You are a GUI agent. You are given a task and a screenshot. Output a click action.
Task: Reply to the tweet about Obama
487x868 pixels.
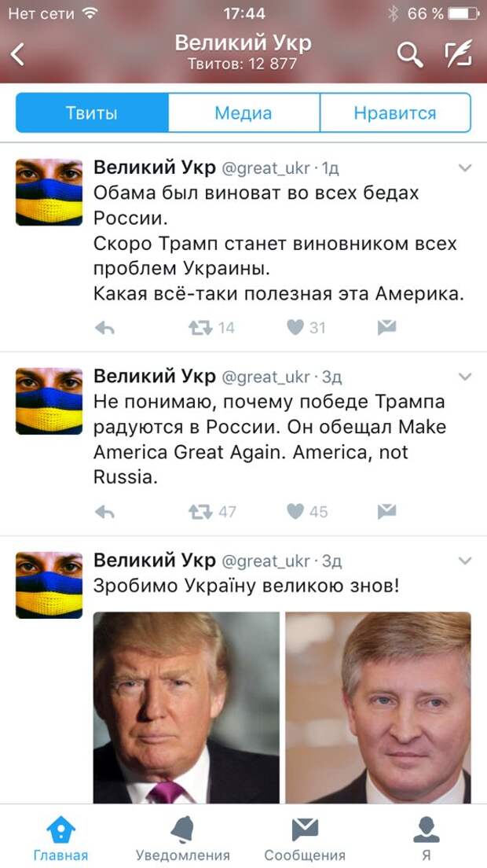pyautogui.click(x=104, y=329)
